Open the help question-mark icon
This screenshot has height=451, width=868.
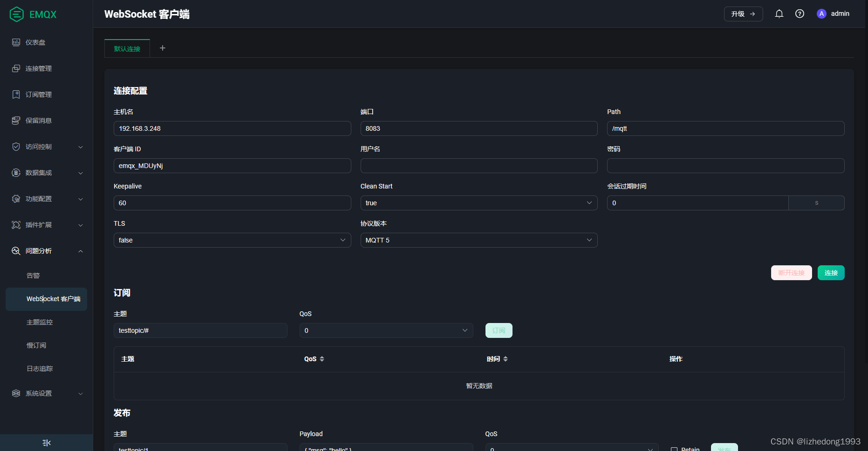coord(800,14)
